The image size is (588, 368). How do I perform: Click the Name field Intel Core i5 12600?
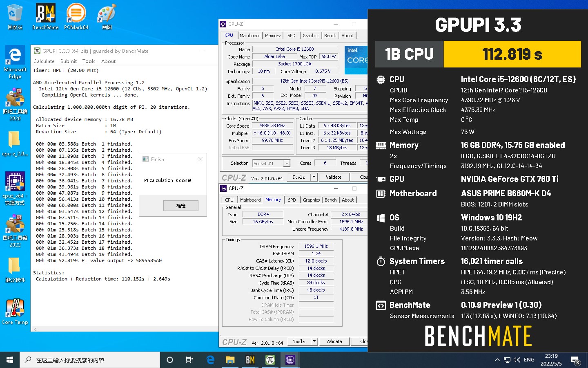(295, 49)
